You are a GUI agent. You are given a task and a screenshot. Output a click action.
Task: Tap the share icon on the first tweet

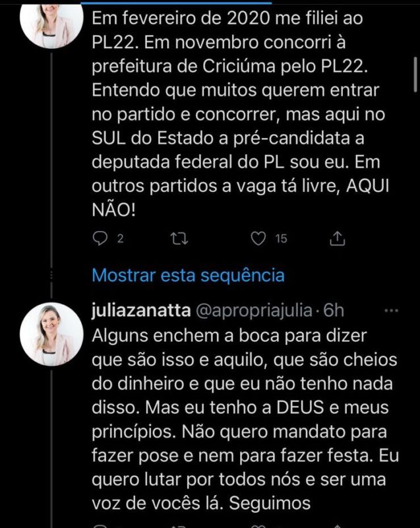(338, 238)
